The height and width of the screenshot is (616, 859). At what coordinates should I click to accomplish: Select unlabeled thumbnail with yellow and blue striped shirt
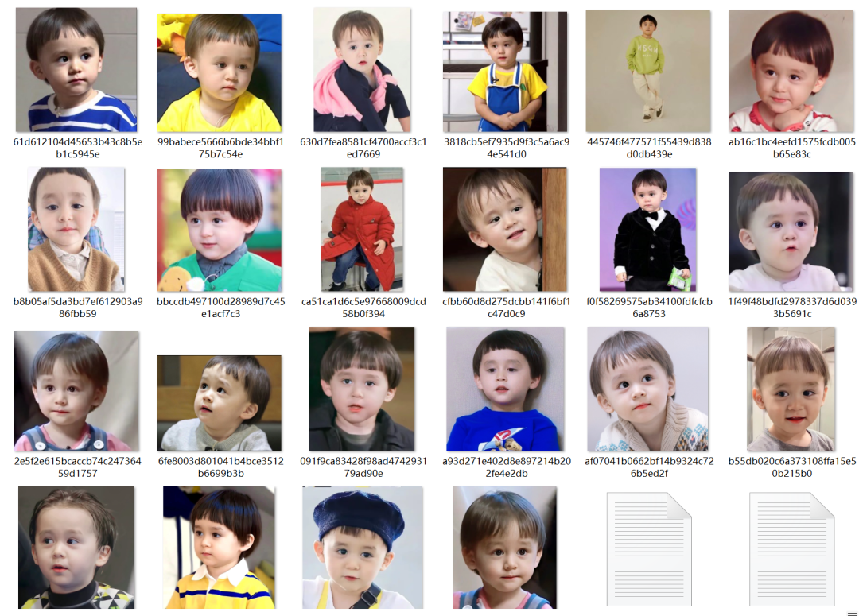[x=220, y=548]
